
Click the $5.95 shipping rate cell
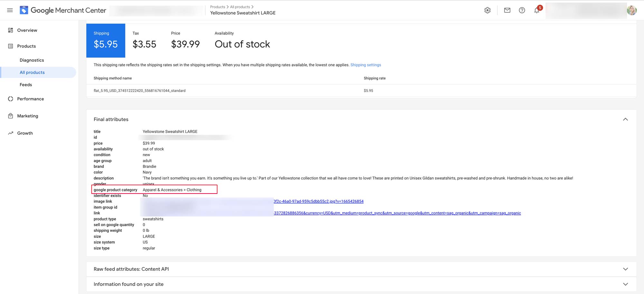click(x=368, y=91)
